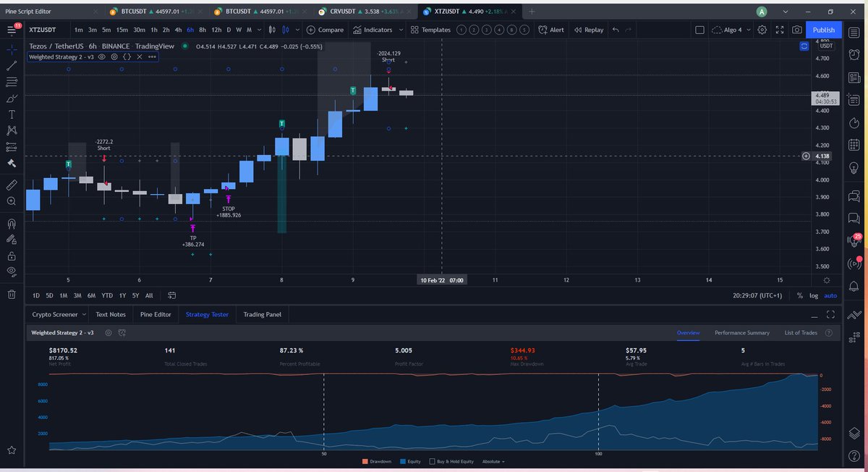Image resolution: width=868 pixels, height=472 pixels.
Task: Hide all drawings with eye icon
Action: [x=12, y=271]
